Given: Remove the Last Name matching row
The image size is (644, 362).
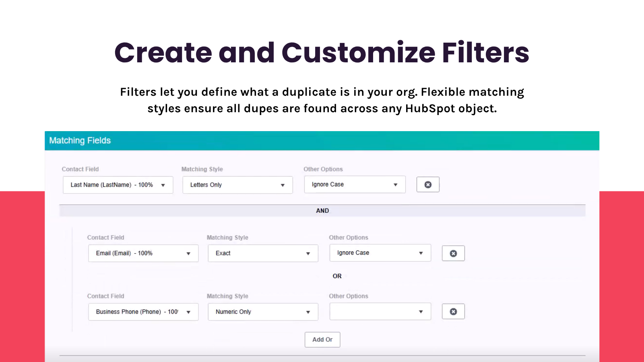Looking at the screenshot, I should pos(428,185).
